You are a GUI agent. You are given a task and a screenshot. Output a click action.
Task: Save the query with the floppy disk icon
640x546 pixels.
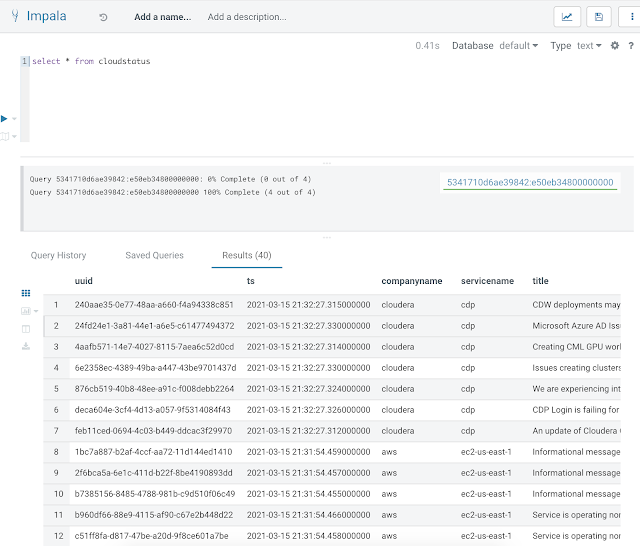point(598,17)
